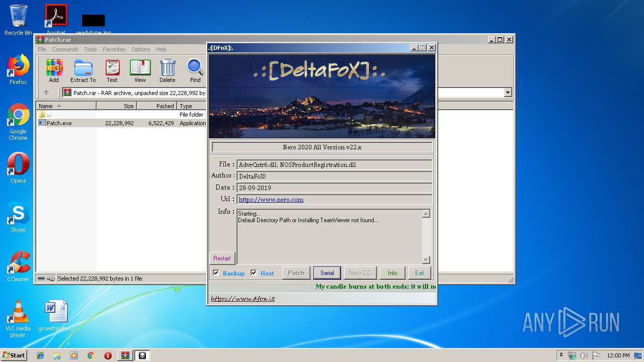Open the Tools menu in WinRAR

pyautogui.click(x=91, y=49)
